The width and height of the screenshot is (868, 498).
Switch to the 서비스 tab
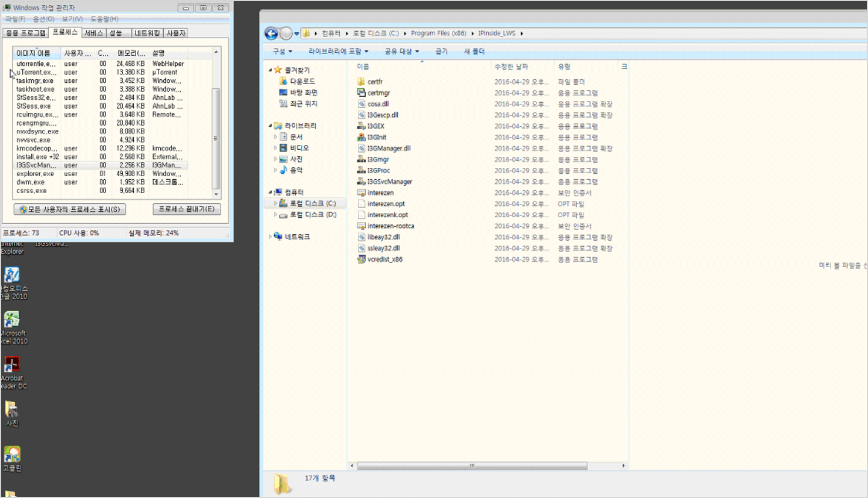click(x=93, y=33)
